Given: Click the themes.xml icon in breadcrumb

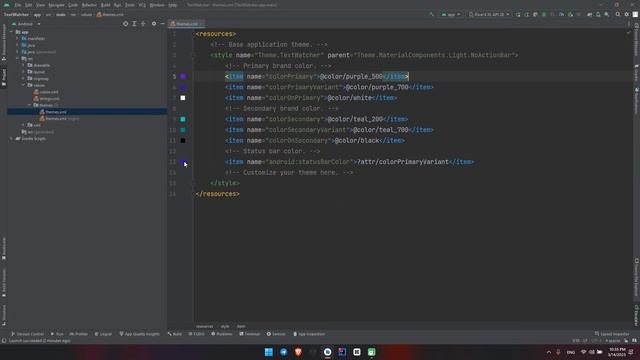Looking at the screenshot, I should click(99, 15).
